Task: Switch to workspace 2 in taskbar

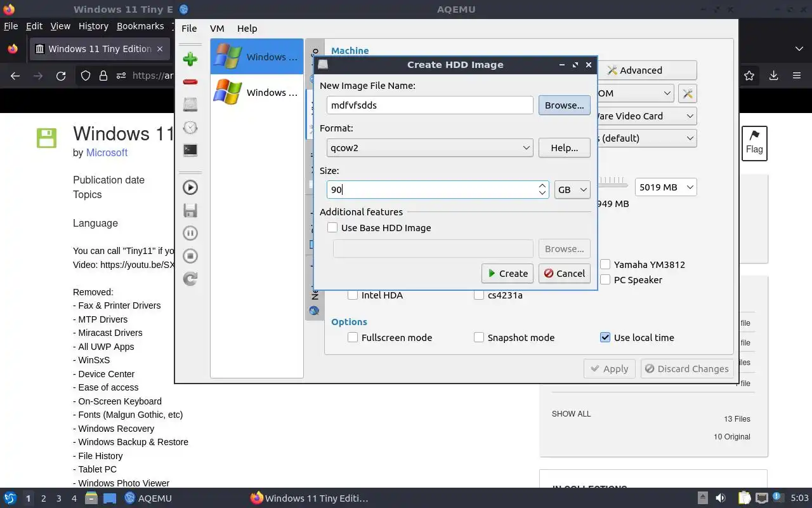Action: point(43,498)
